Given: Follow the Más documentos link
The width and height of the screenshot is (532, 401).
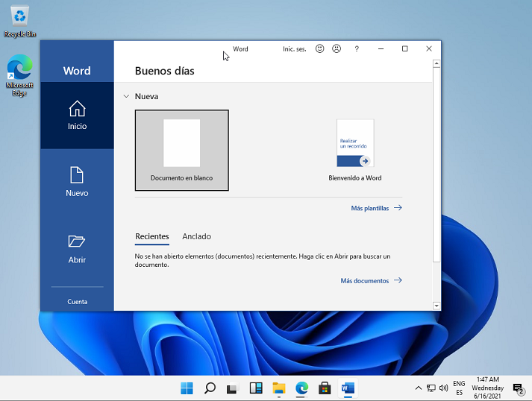Looking at the screenshot, I should pyautogui.click(x=371, y=281).
